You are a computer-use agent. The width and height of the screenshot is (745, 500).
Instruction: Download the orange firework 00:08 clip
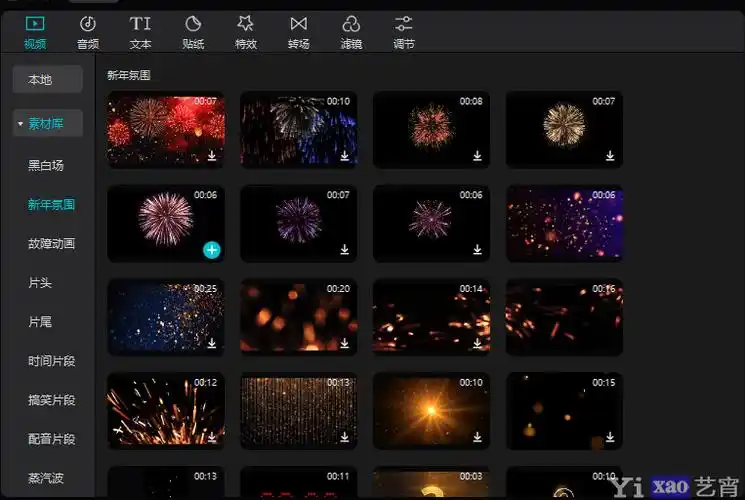[x=478, y=155]
